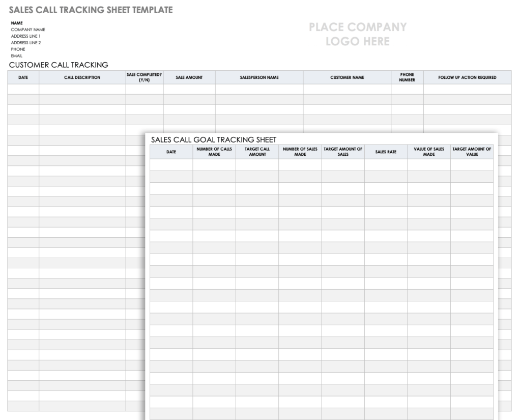521x420 pixels.
Task: Select the SALE AMOUNT column header
Action: click(x=189, y=77)
